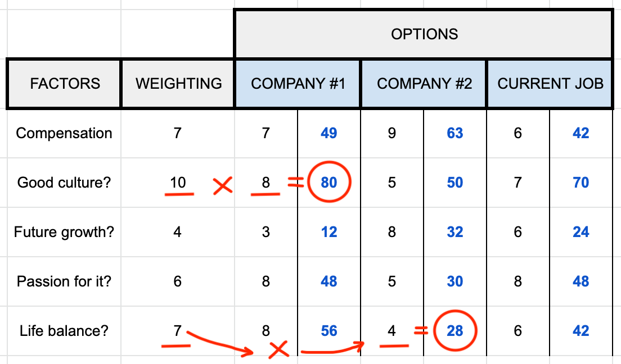The image size is (621, 364).
Task: Select Company #1 life balance score 56
Action: [x=328, y=331]
